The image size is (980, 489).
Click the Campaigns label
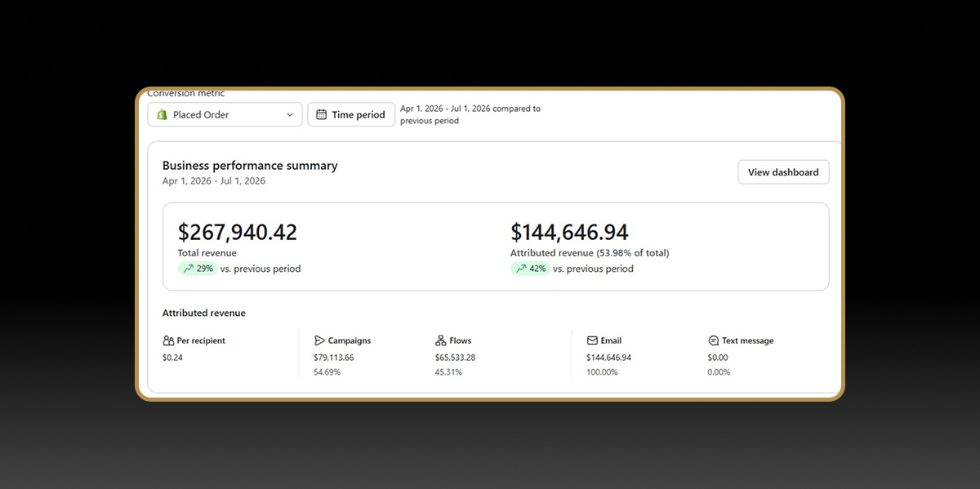pos(350,340)
